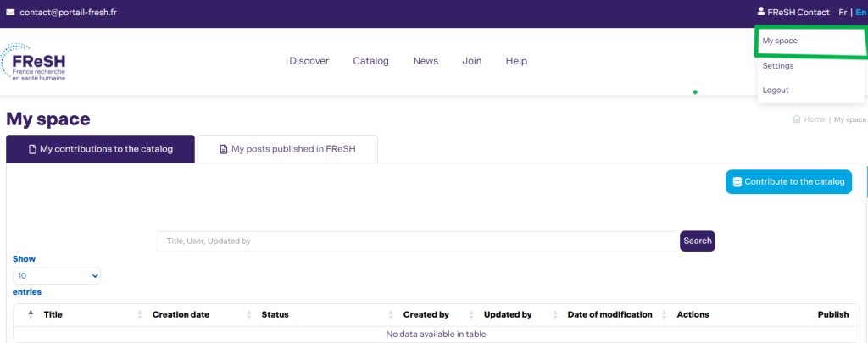Open Settings from user menu
Screen dimensions: 868x343
[x=777, y=65]
